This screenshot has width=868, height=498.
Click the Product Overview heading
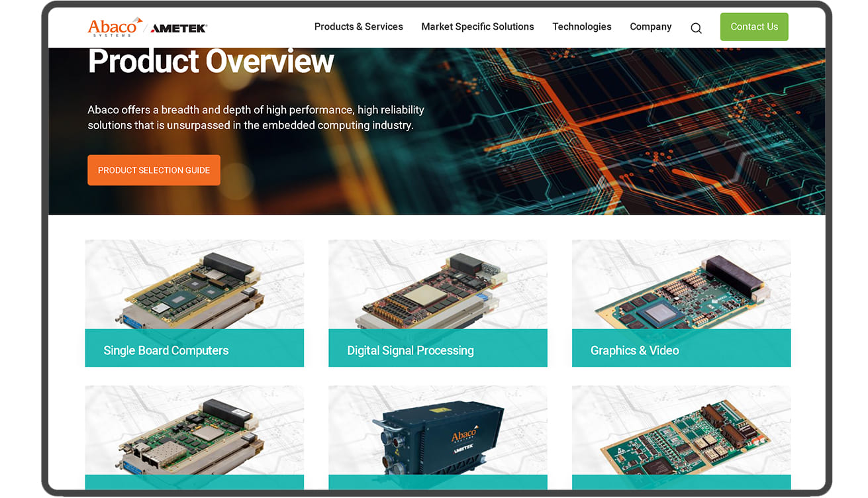click(x=211, y=62)
